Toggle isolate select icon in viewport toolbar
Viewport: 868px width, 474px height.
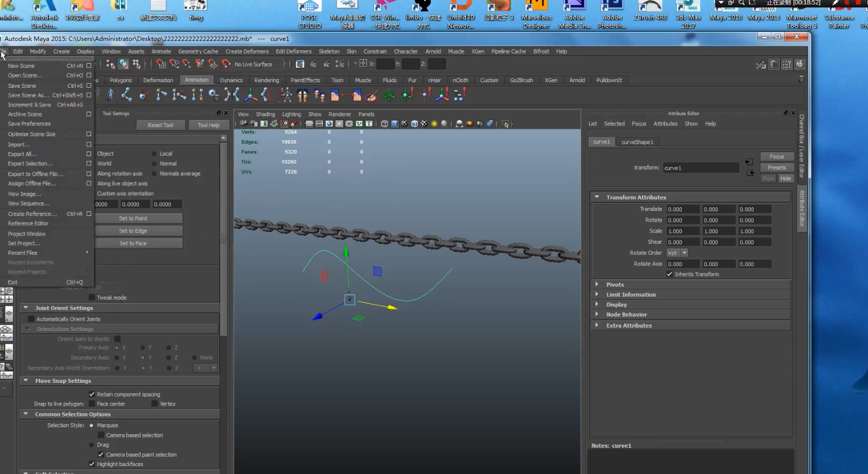coord(505,124)
